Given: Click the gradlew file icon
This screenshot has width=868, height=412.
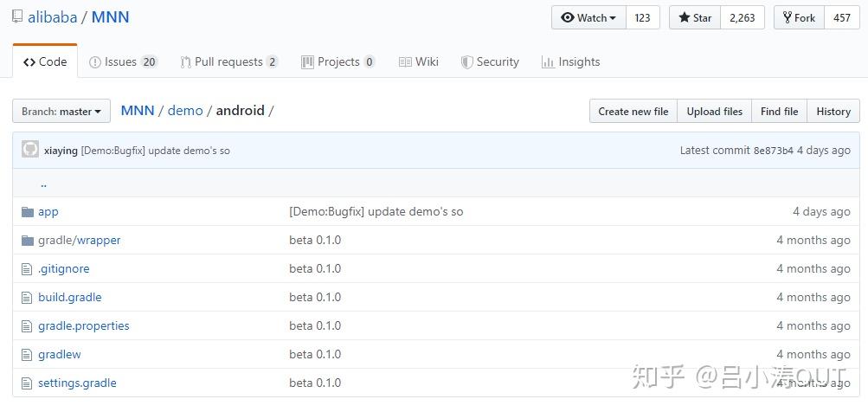Looking at the screenshot, I should 27,355.
